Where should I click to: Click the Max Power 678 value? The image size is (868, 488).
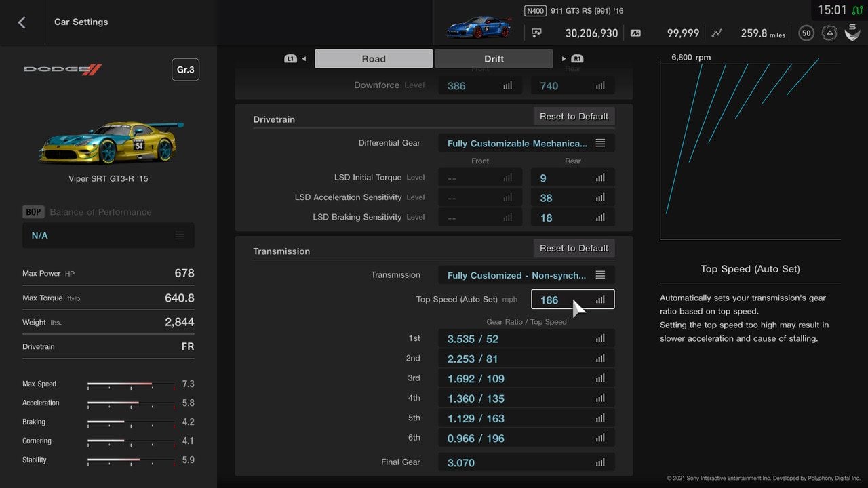coord(184,273)
